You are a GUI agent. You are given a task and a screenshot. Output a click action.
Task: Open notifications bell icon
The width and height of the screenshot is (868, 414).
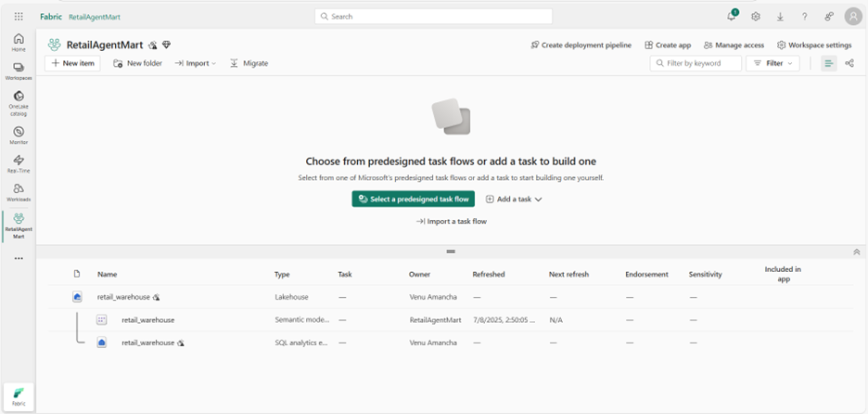pos(732,16)
